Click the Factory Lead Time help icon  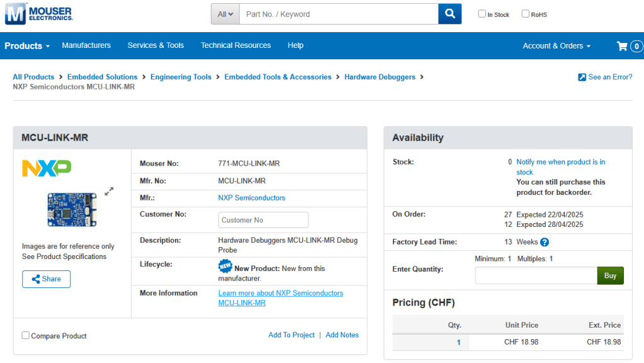[x=545, y=242]
